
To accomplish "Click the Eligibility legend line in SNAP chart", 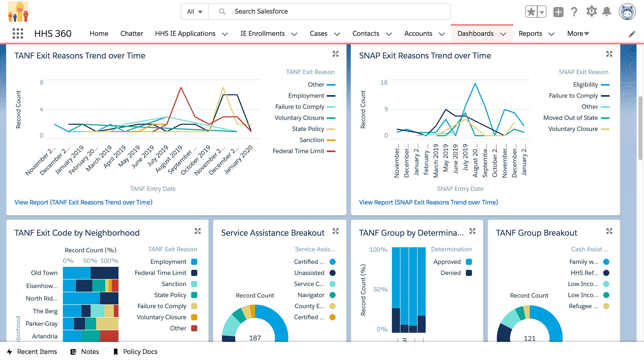I will point(605,85).
